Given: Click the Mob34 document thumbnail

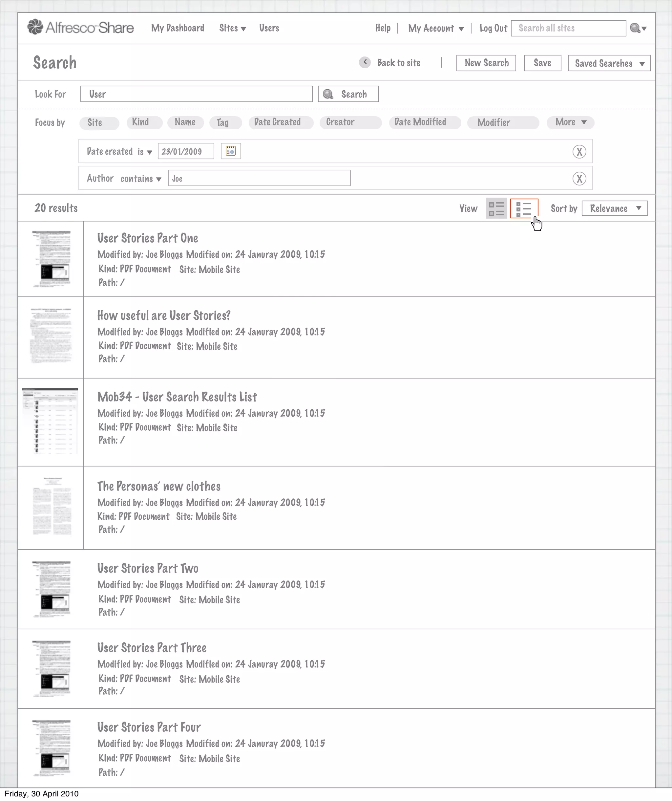Looking at the screenshot, I should coord(50,421).
